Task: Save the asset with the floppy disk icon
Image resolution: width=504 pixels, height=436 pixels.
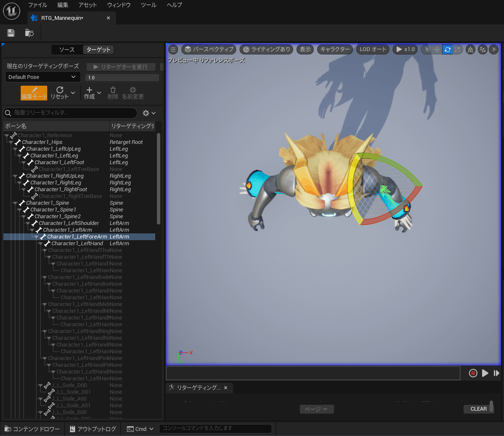Action: click(11, 33)
